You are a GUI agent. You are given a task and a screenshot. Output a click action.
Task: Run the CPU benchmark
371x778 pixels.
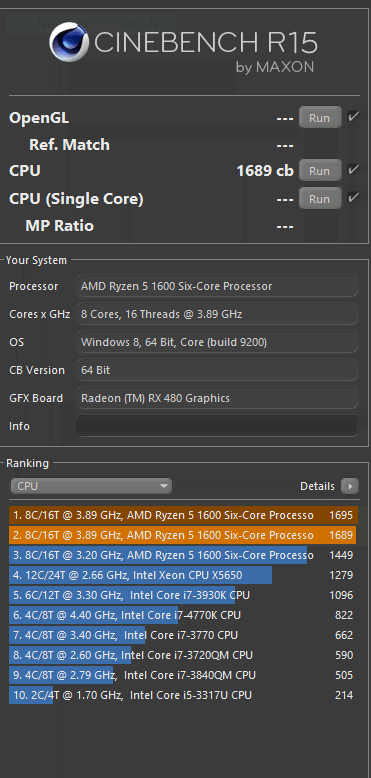320,170
